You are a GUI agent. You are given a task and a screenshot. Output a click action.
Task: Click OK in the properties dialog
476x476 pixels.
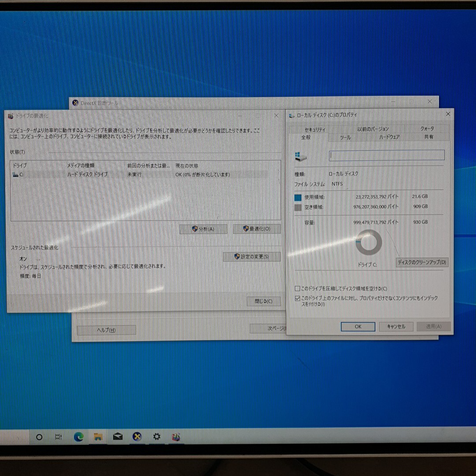358,327
